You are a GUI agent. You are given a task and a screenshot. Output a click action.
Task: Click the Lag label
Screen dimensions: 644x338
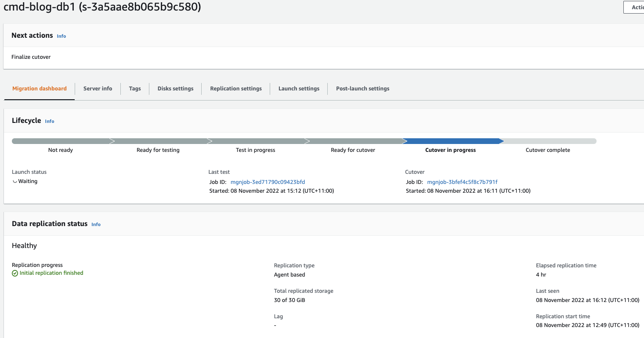pyautogui.click(x=279, y=316)
